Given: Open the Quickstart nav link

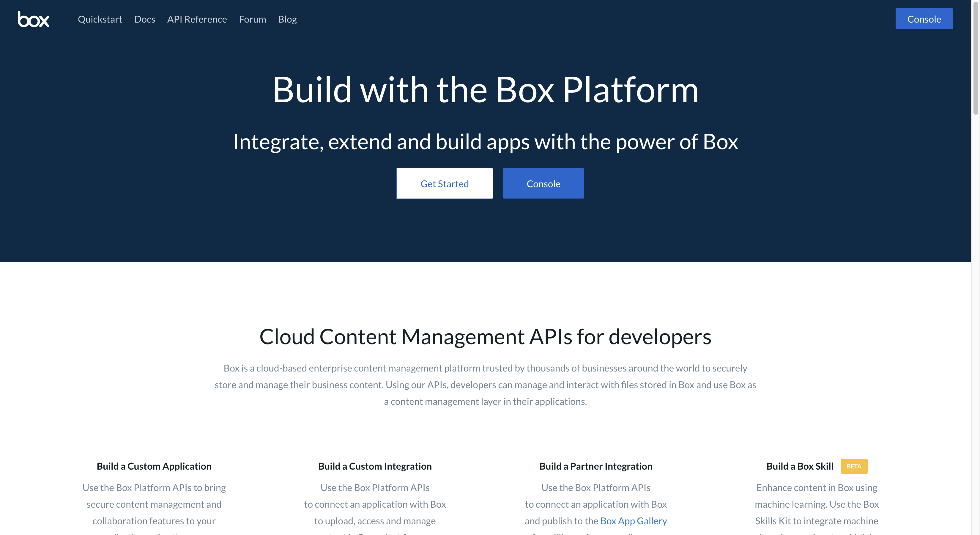Looking at the screenshot, I should pyautogui.click(x=100, y=19).
